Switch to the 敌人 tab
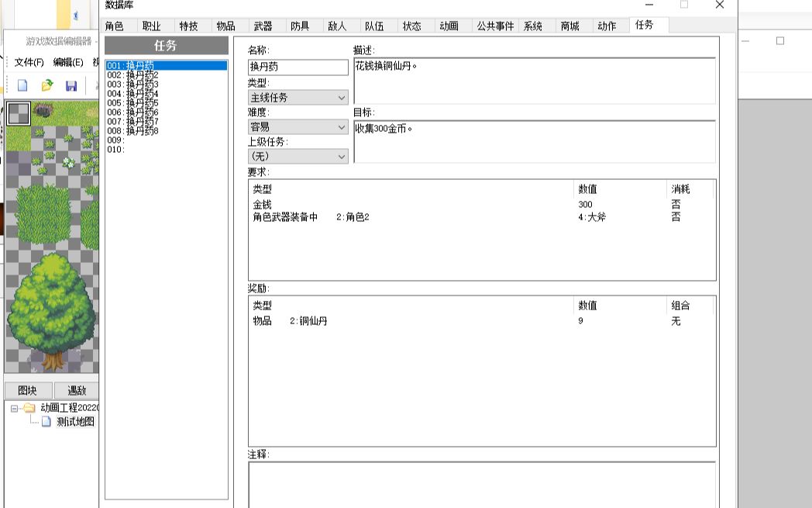The image size is (812, 508). tap(338, 26)
